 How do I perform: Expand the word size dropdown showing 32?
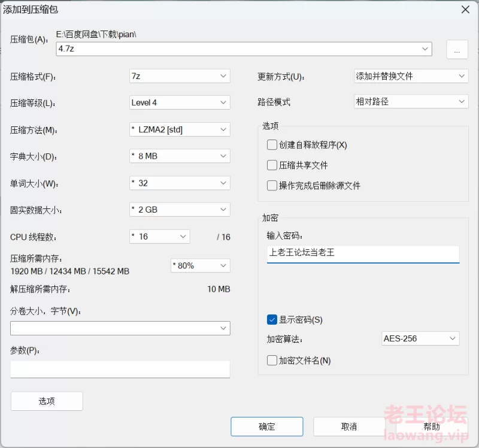pos(180,183)
